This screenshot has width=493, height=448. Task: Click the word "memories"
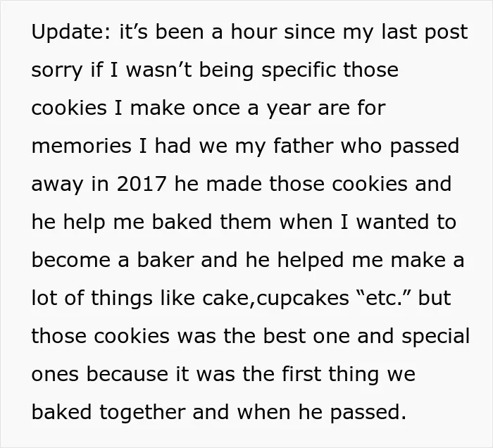[x=82, y=146]
